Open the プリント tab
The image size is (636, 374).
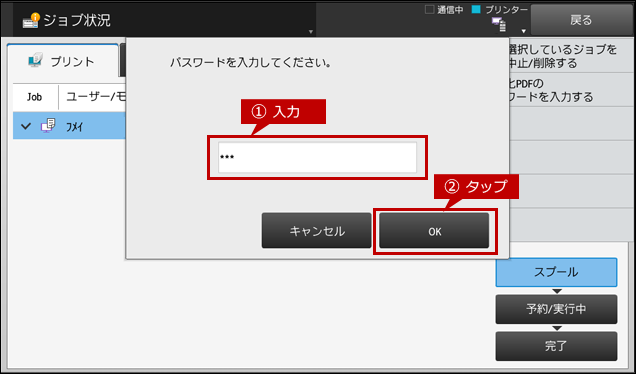coord(63,61)
